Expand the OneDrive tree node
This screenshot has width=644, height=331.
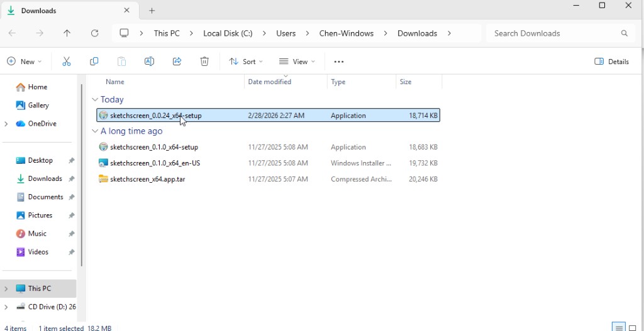point(6,124)
